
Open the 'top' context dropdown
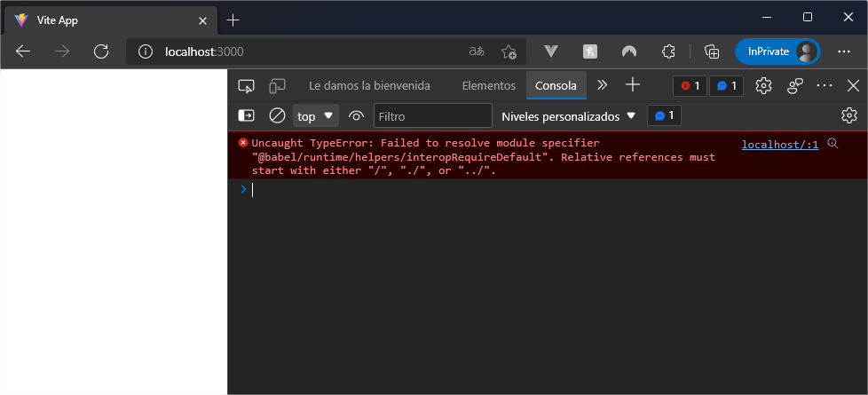coord(316,115)
